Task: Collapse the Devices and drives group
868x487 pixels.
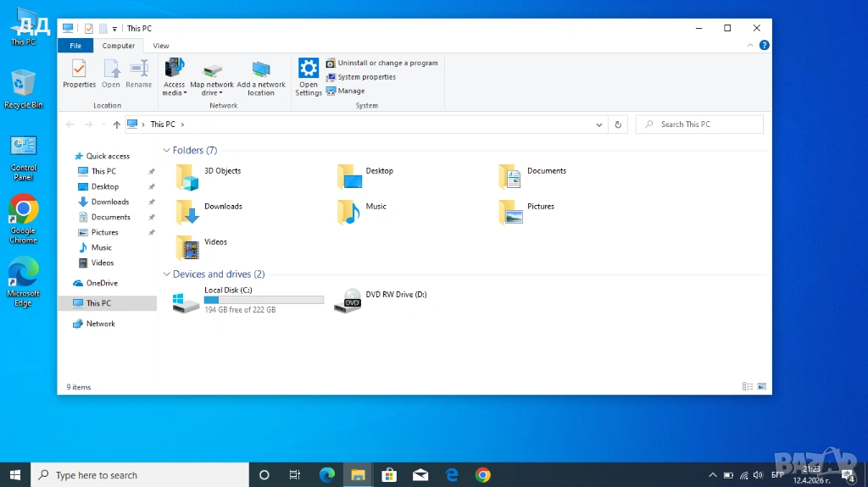Action: coord(166,274)
